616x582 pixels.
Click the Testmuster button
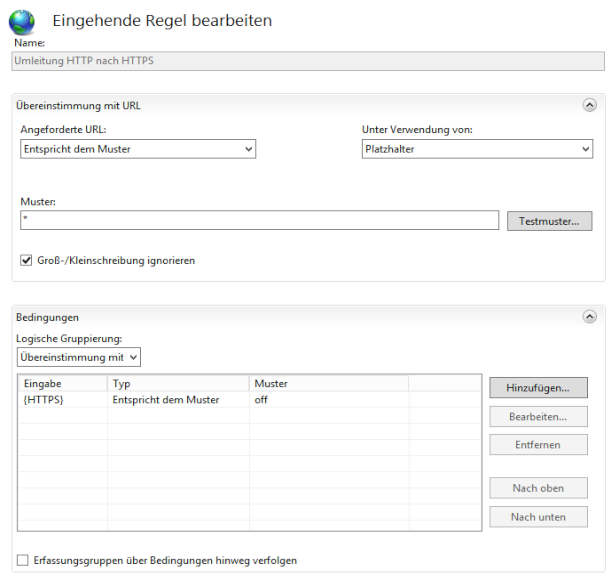(549, 221)
